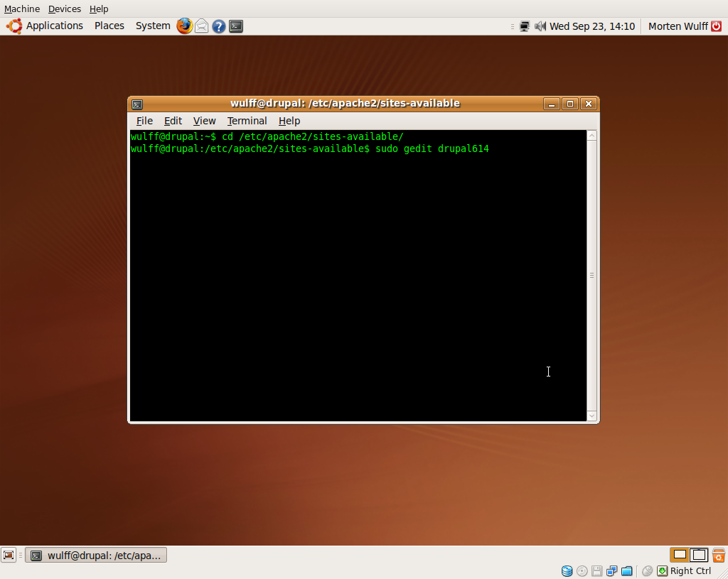Click the Right Ctrl host key label

[x=690, y=571]
